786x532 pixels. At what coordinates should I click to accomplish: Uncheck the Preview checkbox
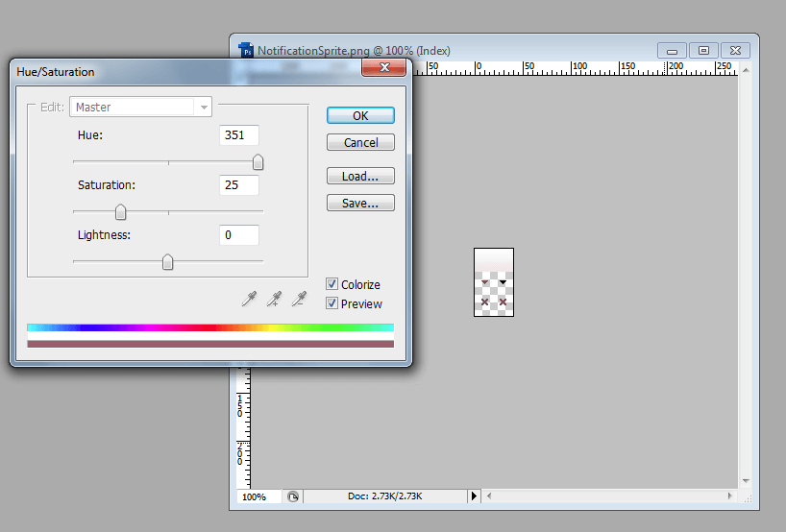pos(332,303)
